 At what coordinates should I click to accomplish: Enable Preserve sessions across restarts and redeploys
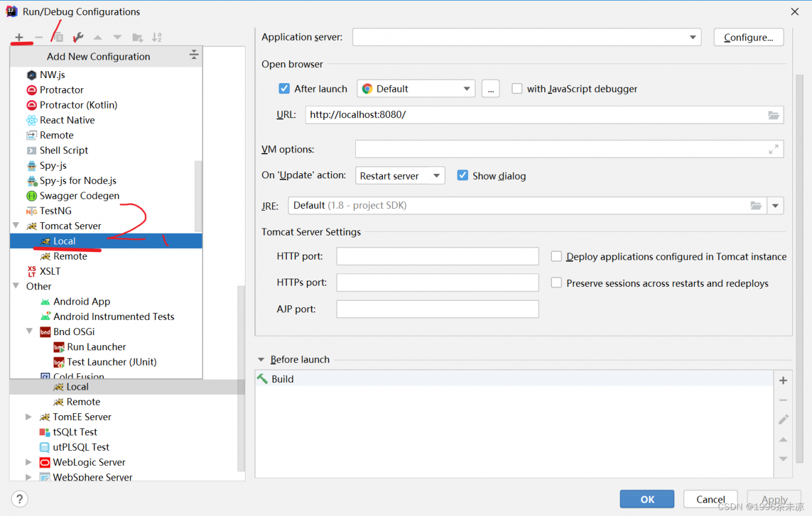(x=556, y=283)
